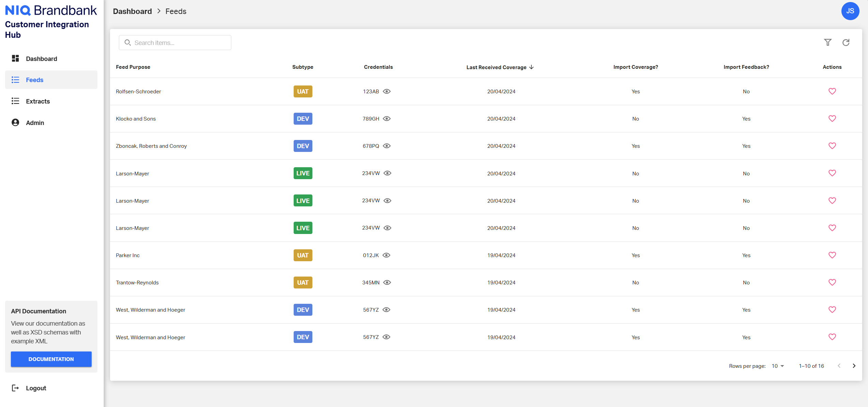Click the JS user avatar
This screenshot has height=407, width=868.
pos(850,11)
